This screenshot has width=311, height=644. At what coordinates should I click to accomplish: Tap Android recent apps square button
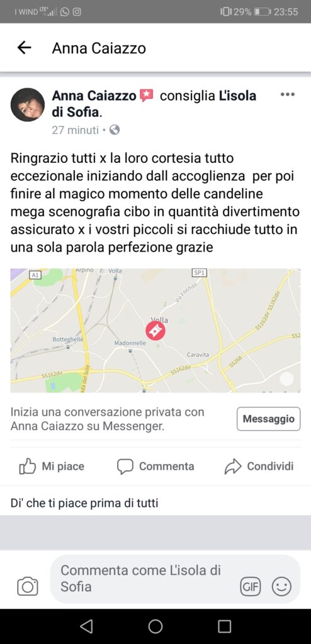tap(224, 626)
